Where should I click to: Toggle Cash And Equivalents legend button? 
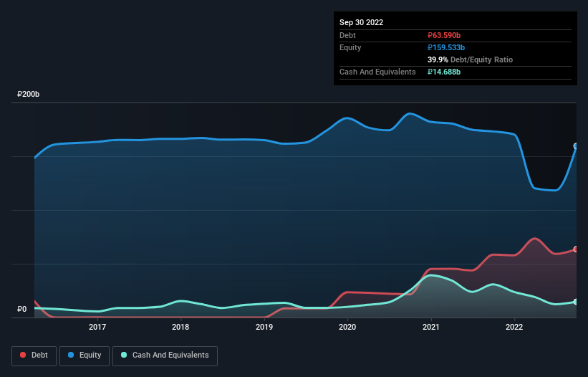pos(165,355)
